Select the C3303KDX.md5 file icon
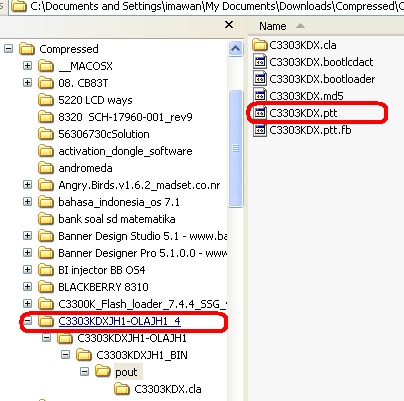Image resolution: width=404 pixels, height=401 pixels. pos(260,96)
